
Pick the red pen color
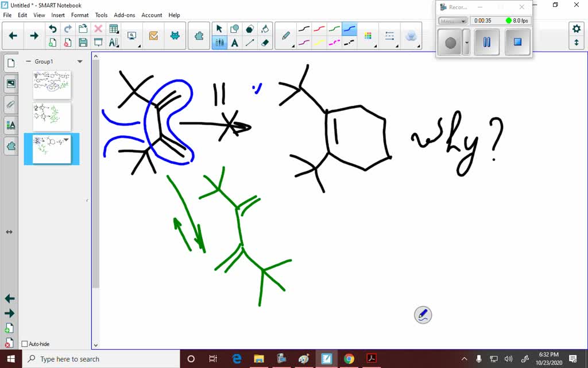(319, 28)
